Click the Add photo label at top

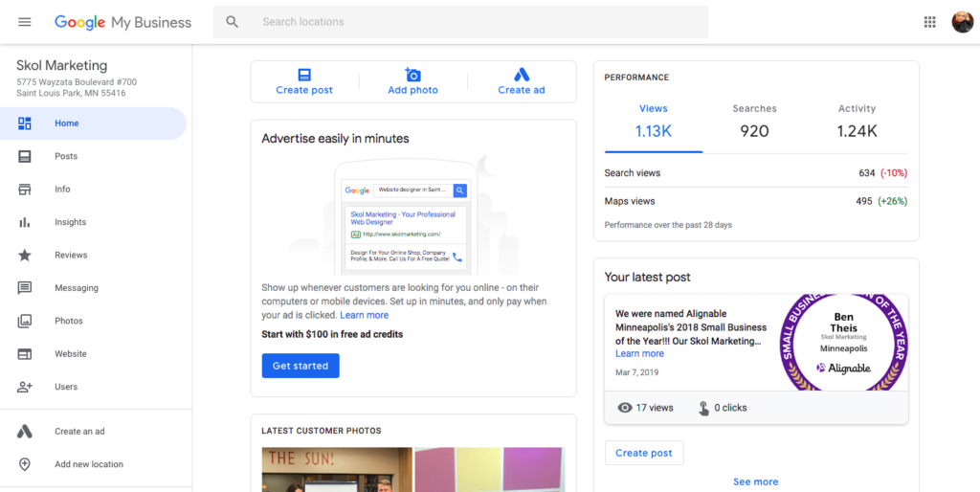pyautogui.click(x=412, y=90)
